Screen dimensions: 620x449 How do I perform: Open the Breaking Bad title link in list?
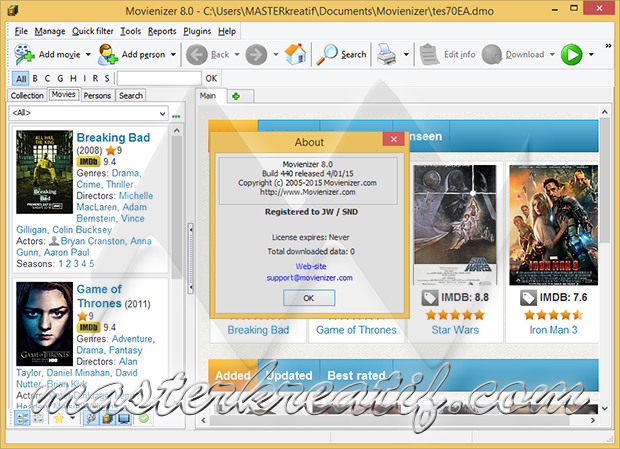click(113, 138)
